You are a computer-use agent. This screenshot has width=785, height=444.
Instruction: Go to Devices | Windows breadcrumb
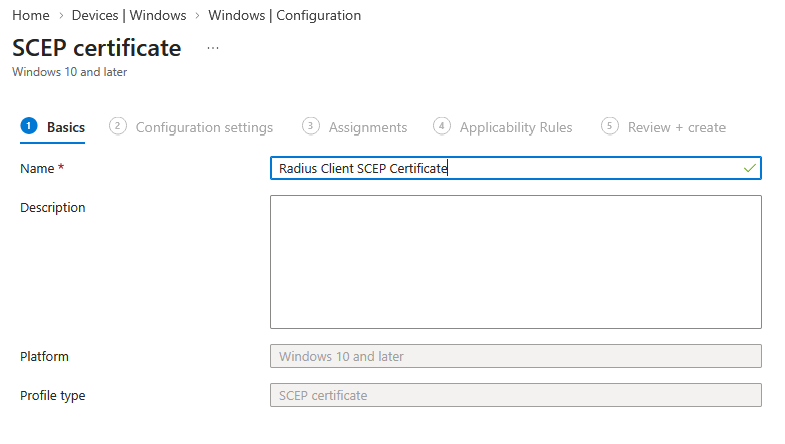click(x=129, y=16)
